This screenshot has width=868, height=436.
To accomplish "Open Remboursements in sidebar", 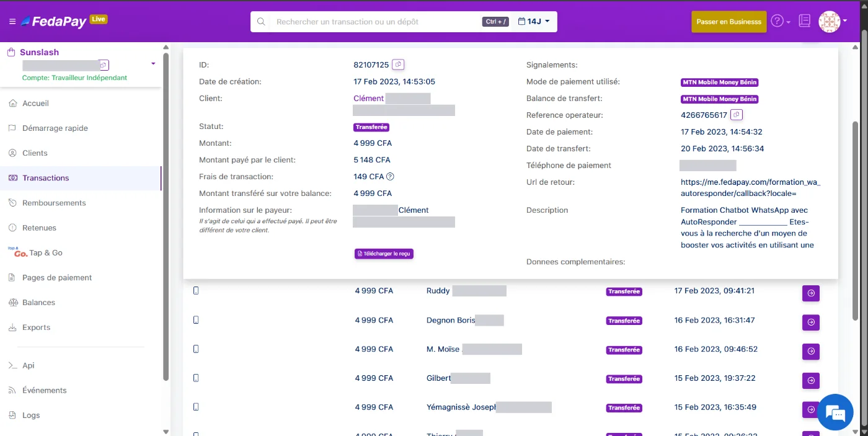I will (x=54, y=203).
